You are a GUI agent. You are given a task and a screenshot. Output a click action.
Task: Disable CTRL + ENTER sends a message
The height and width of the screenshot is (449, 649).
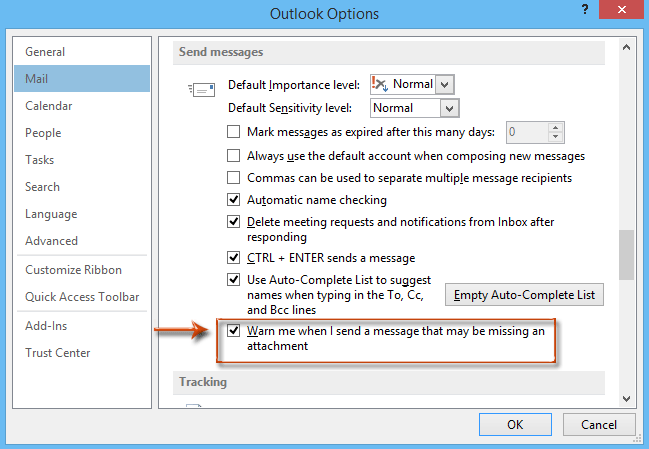(x=234, y=257)
